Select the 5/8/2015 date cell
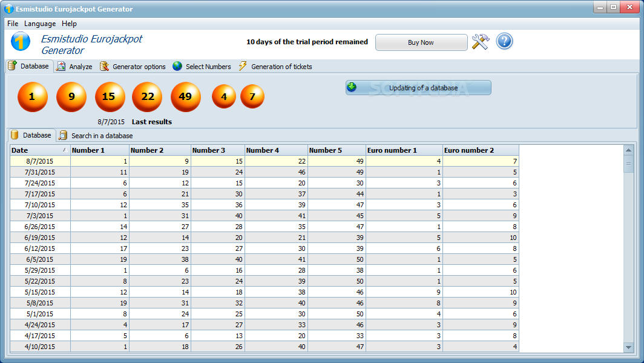 (x=40, y=302)
